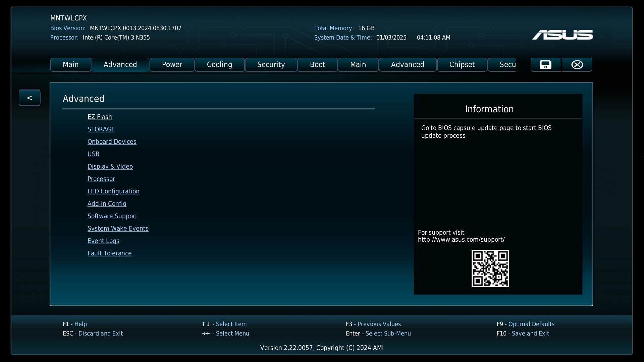Viewport: 644px width, 362px height.
Task: Click the exit X circle icon
Action: pos(577,65)
